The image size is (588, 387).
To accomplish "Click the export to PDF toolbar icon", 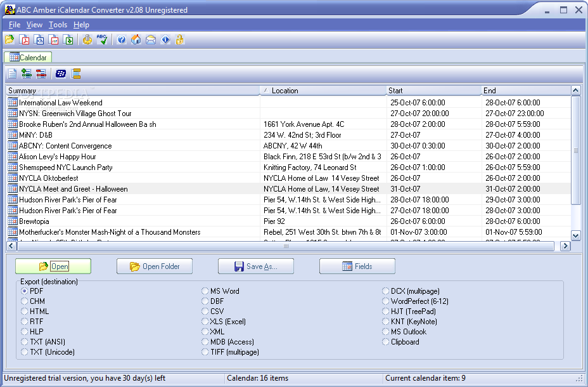I will 24,39.
